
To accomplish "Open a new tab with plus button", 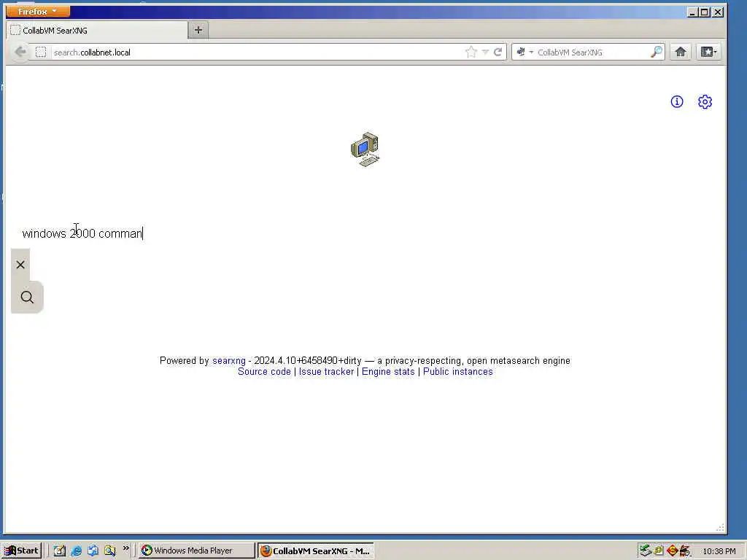I will (x=198, y=30).
